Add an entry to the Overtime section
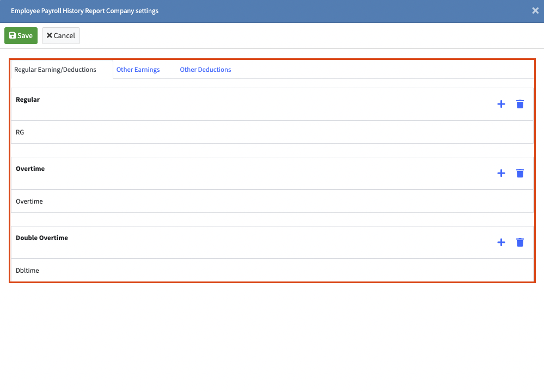Image resolution: width=544 pixels, height=392 pixels. point(501,173)
